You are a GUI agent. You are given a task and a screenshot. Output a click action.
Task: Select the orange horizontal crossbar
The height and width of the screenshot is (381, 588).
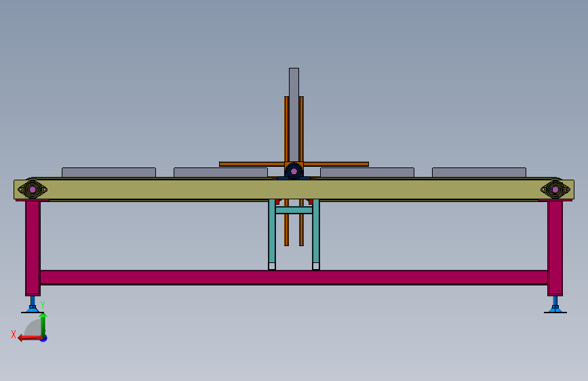[x=294, y=164]
